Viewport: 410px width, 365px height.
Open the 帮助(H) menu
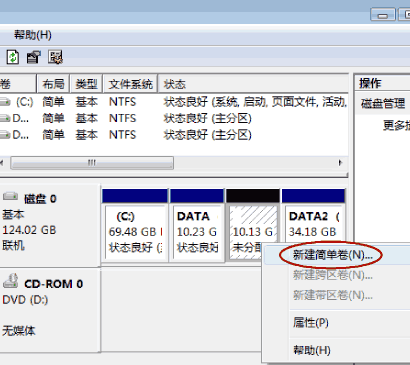point(33,35)
